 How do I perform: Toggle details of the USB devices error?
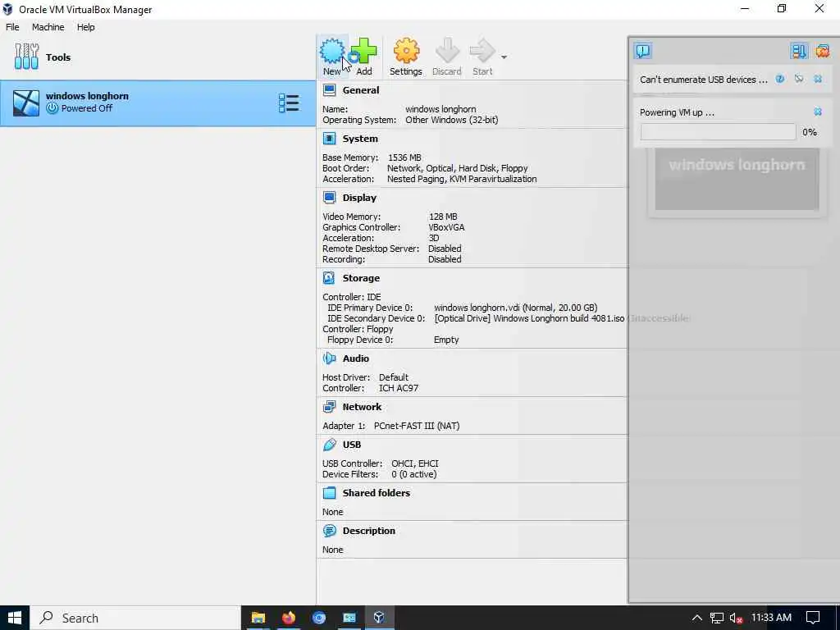point(799,80)
